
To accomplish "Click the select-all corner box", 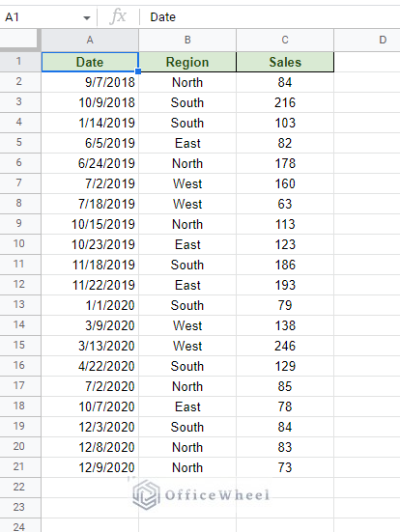I will point(20,40).
